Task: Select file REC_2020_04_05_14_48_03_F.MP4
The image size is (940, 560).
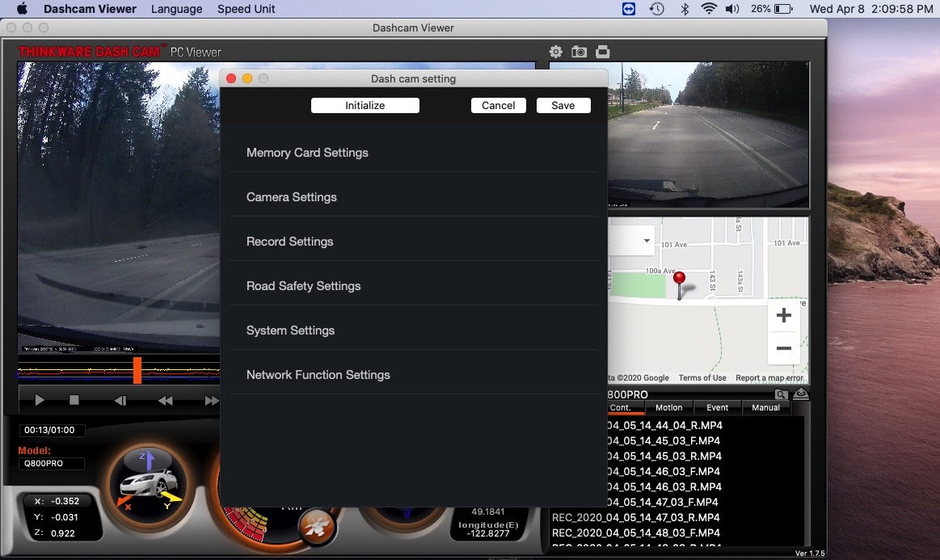Action: pyautogui.click(x=636, y=533)
